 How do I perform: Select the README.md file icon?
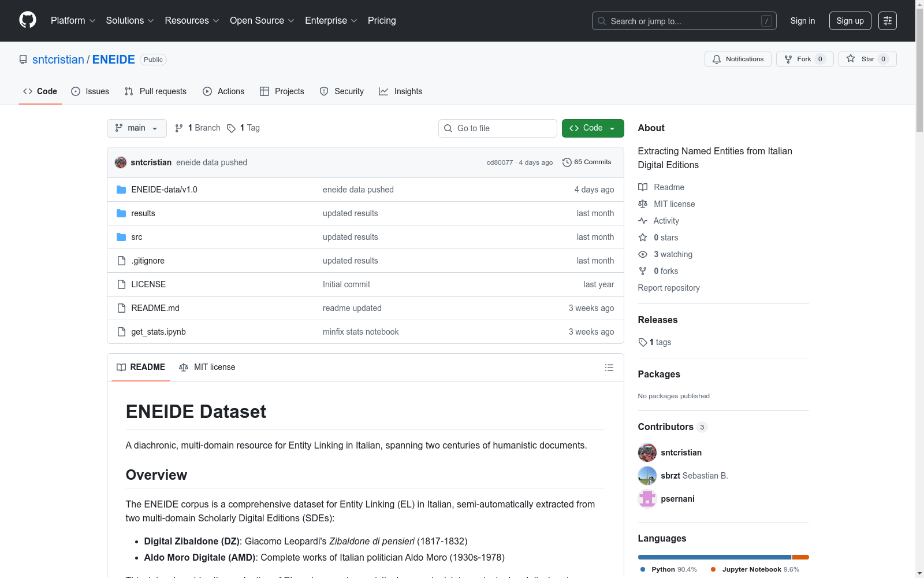click(x=121, y=308)
